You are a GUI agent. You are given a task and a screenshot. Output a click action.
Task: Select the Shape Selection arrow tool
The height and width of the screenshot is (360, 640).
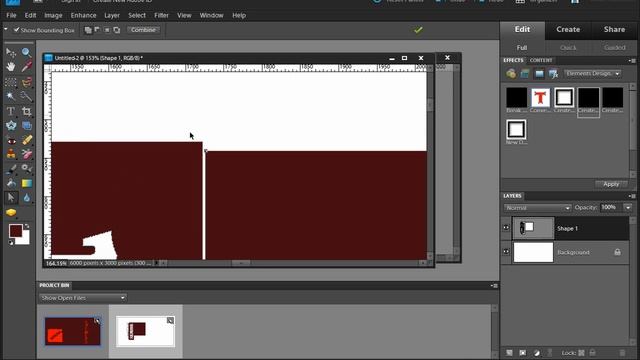pos(11,198)
